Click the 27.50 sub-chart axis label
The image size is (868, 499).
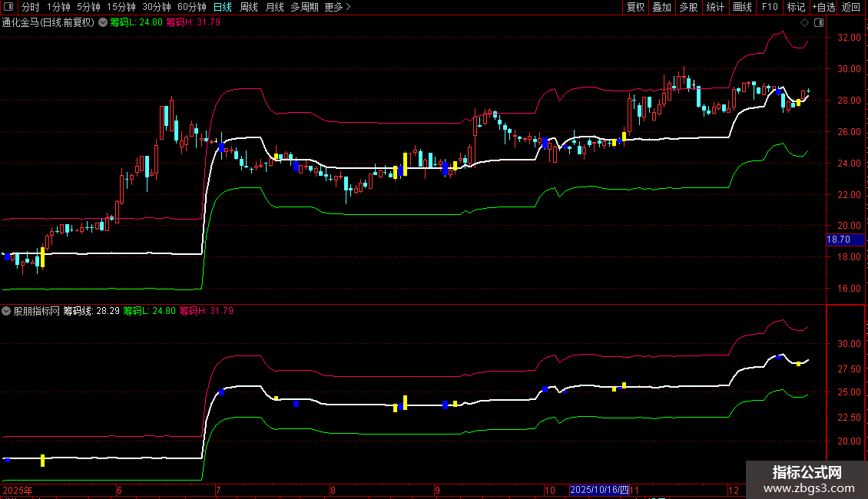[849, 368]
